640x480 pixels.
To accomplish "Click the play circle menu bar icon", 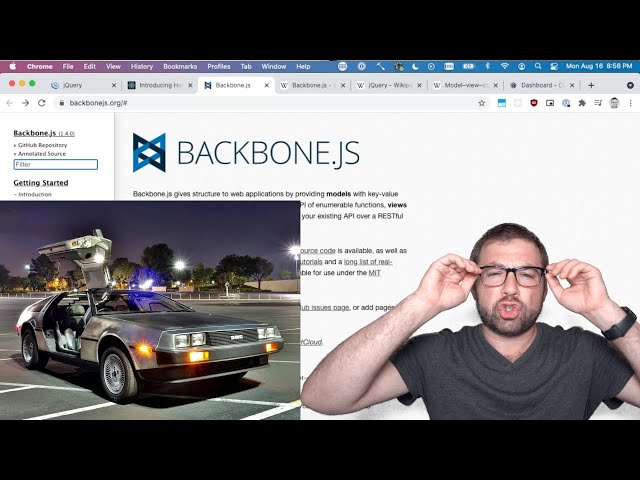I will [431, 66].
